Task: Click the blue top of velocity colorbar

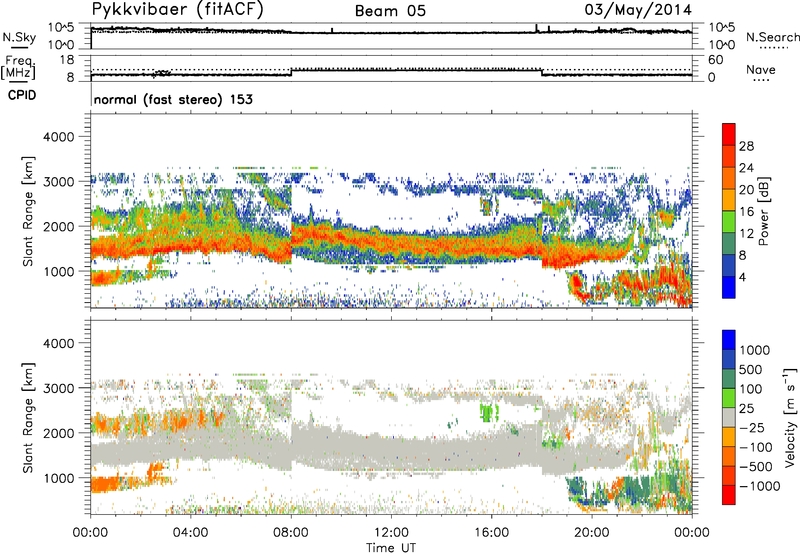Action: (x=729, y=340)
